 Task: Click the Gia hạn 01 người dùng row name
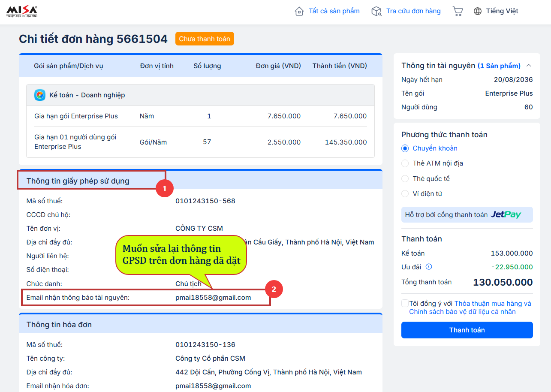click(75, 142)
